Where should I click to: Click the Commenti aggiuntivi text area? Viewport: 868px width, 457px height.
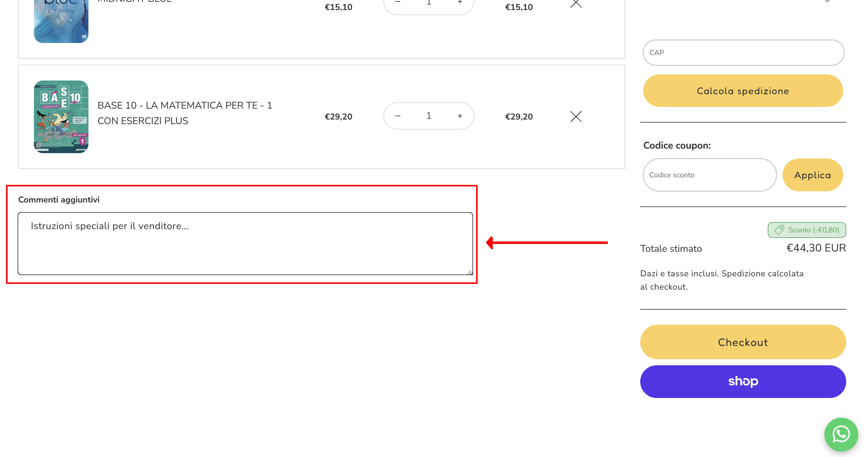[x=245, y=244]
